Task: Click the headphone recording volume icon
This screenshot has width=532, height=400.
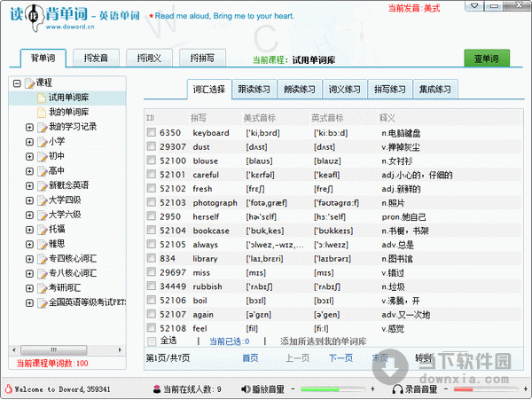Action: (397, 389)
